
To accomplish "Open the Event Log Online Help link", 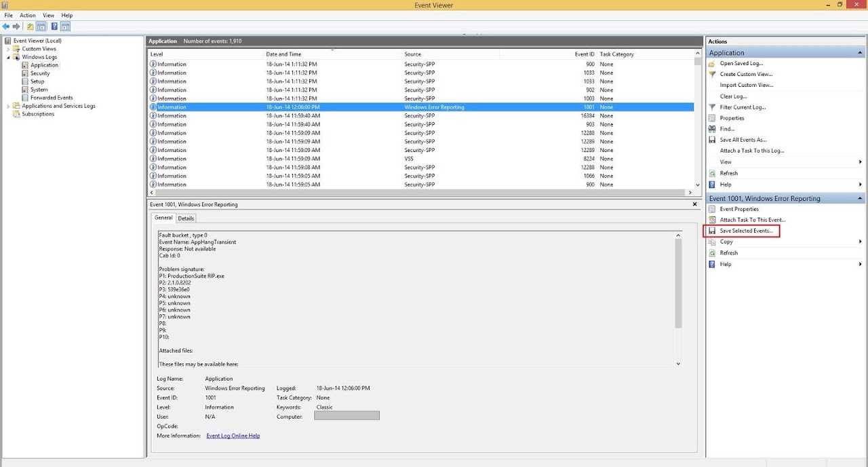I will coord(233,436).
